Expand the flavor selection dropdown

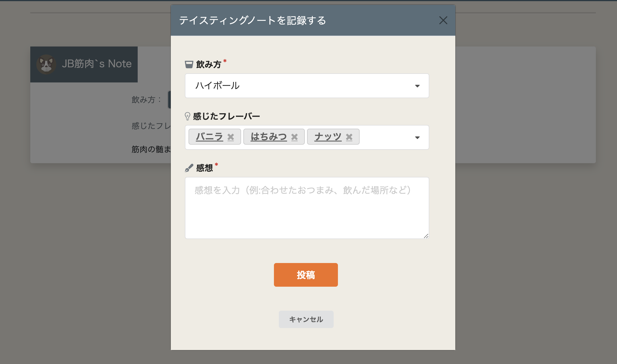coord(418,137)
